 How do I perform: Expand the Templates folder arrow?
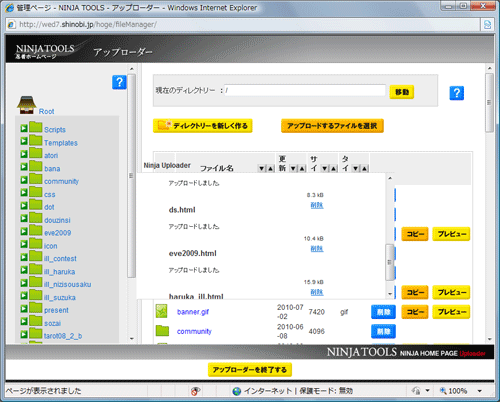[24, 141]
